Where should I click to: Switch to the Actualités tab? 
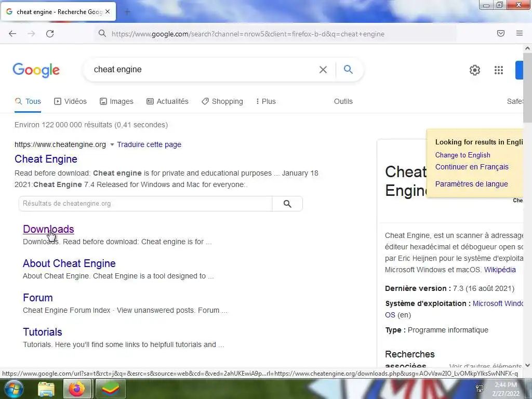pyautogui.click(x=167, y=101)
